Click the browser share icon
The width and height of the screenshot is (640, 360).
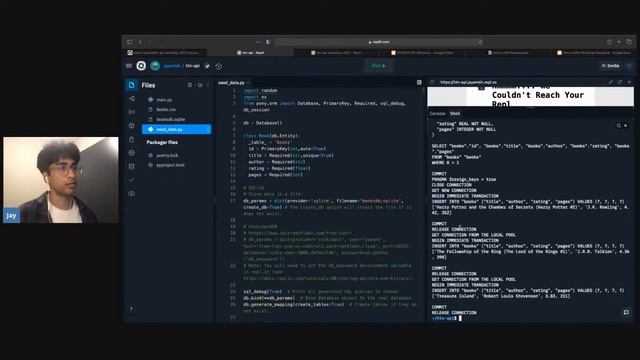609,42
